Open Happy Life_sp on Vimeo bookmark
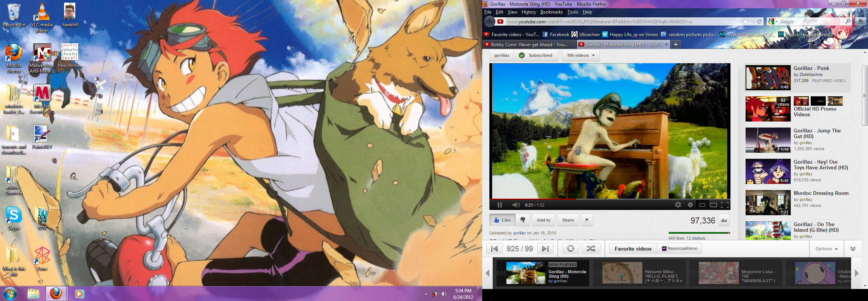868x301 pixels. click(630, 34)
